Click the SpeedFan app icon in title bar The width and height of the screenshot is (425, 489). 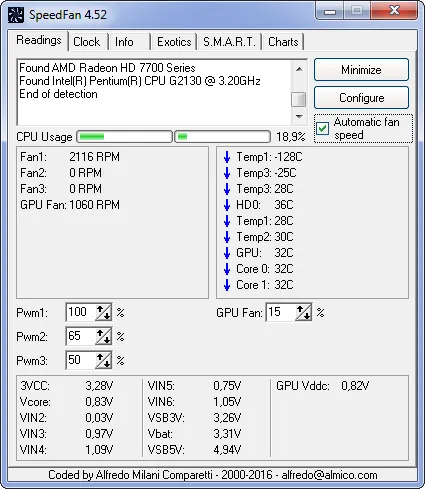pos(15,15)
